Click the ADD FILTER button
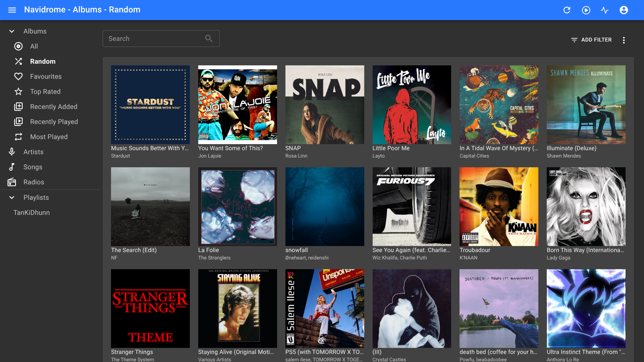644x362 pixels. click(x=591, y=40)
